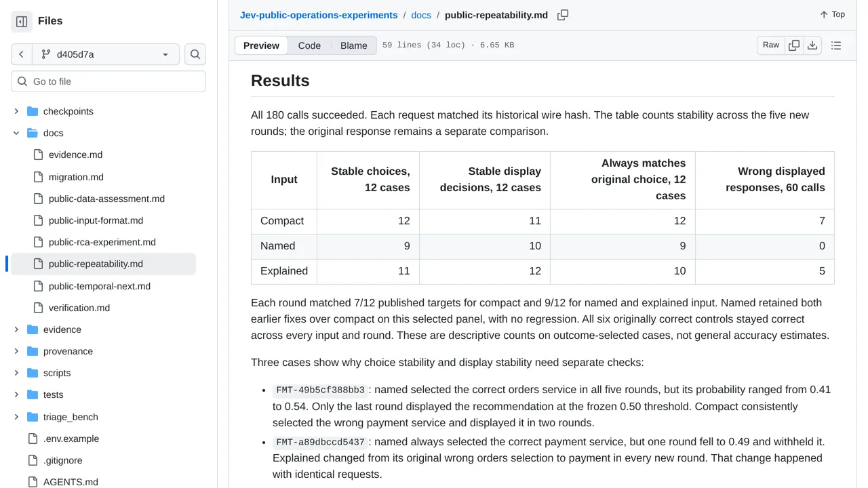Expand the checkpoints folder chevron
Screen dimensions: 868x488
point(16,111)
